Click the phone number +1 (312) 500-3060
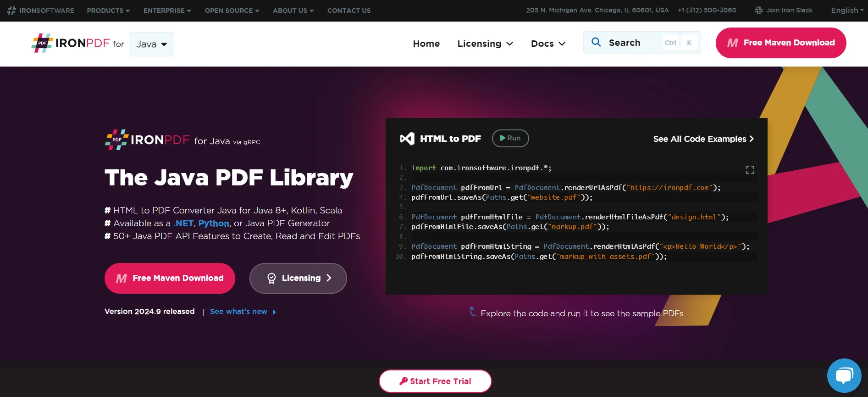The image size is (868, 397). (707, 10)
